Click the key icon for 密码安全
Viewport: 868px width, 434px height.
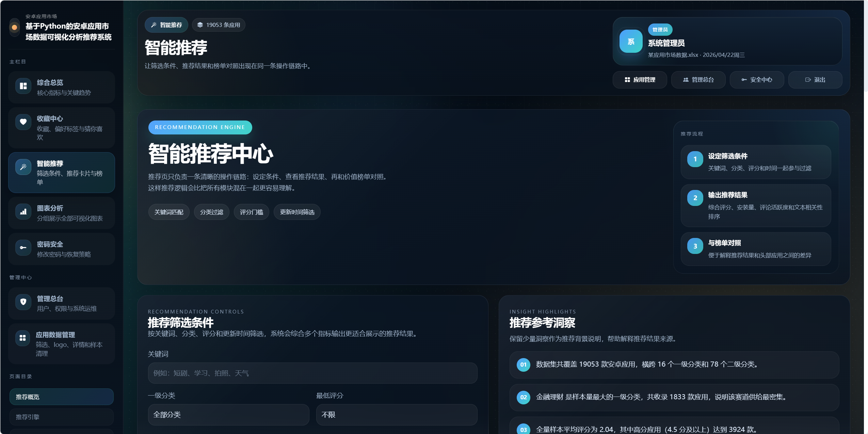[23, 247]
